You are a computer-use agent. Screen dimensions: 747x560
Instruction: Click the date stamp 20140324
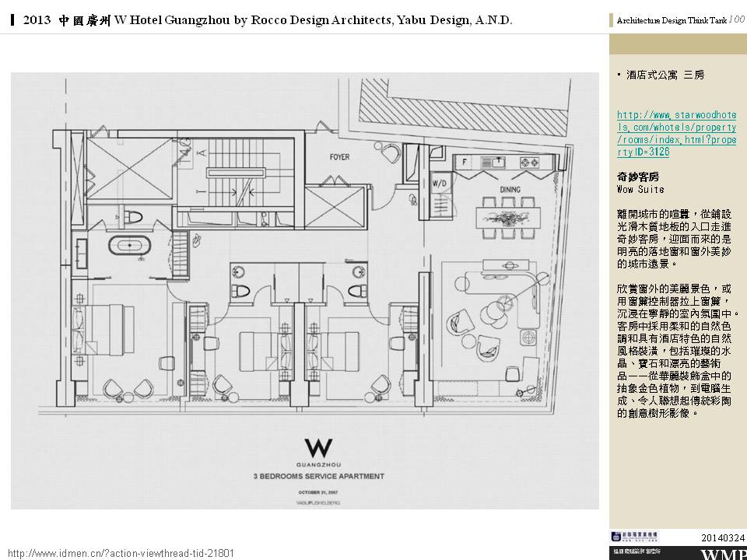723,537
